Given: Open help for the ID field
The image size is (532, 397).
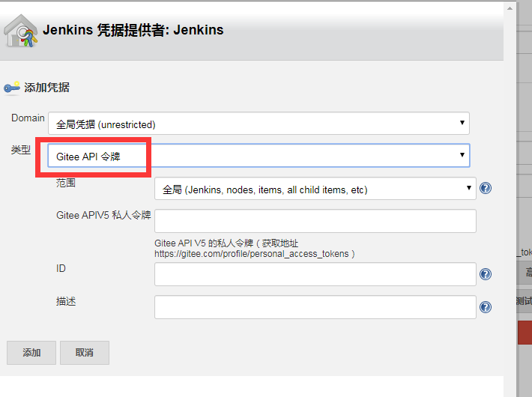Looking at the screenshot, I should (x=486, y=274).
